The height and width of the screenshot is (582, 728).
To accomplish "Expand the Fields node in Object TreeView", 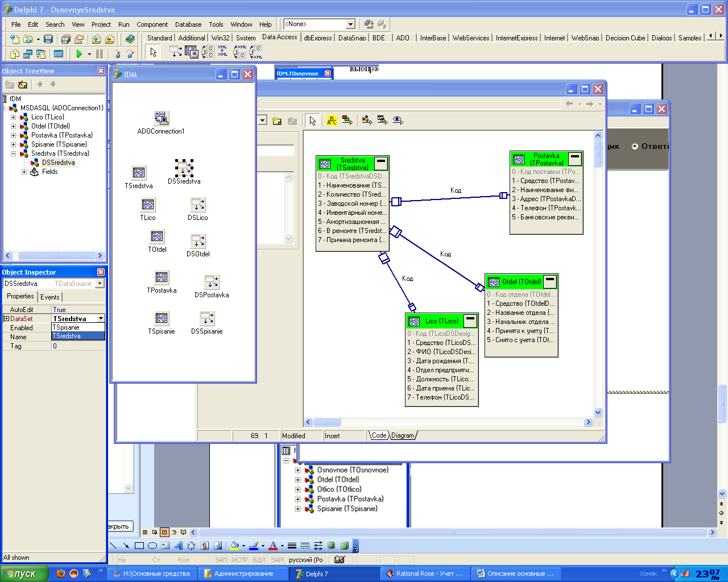I will (24, 172).
